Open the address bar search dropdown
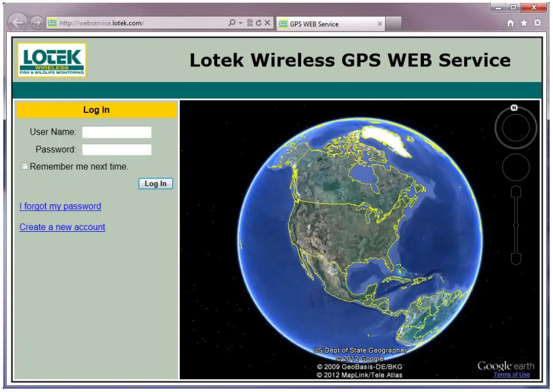The height and width of the screenshot is (392, 553). [x=240, y=23]
